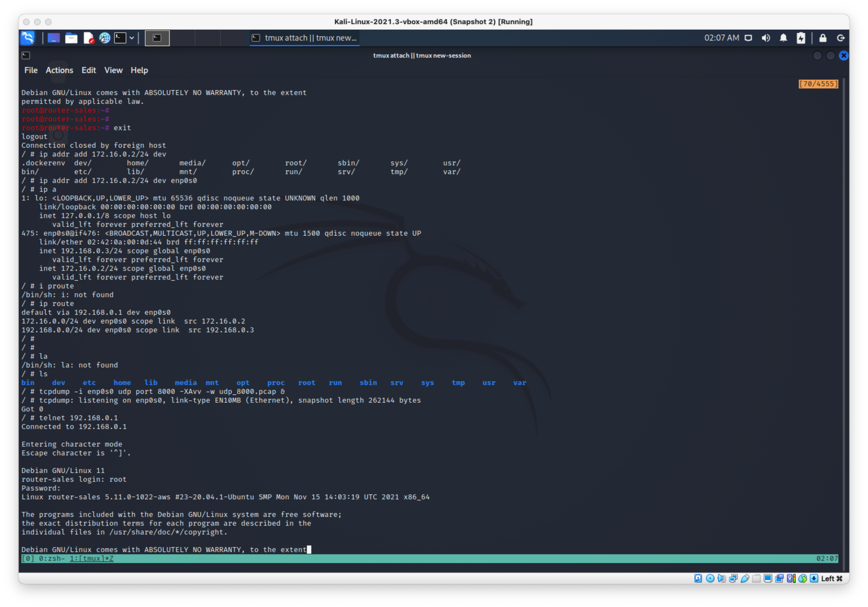Click the VirtualBox USB devices icon
Image resolution: width=868 pixels, height=607 pixels.
coord(745,578)
